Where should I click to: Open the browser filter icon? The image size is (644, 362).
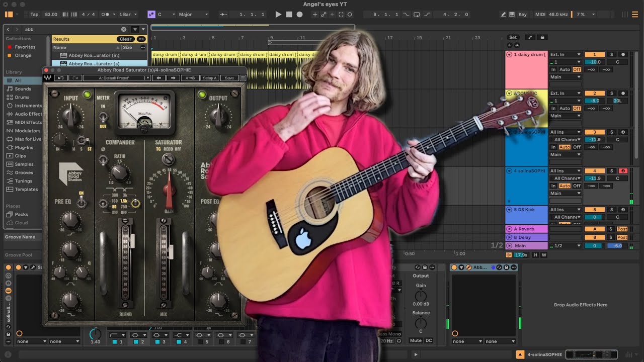pos(135,29)
